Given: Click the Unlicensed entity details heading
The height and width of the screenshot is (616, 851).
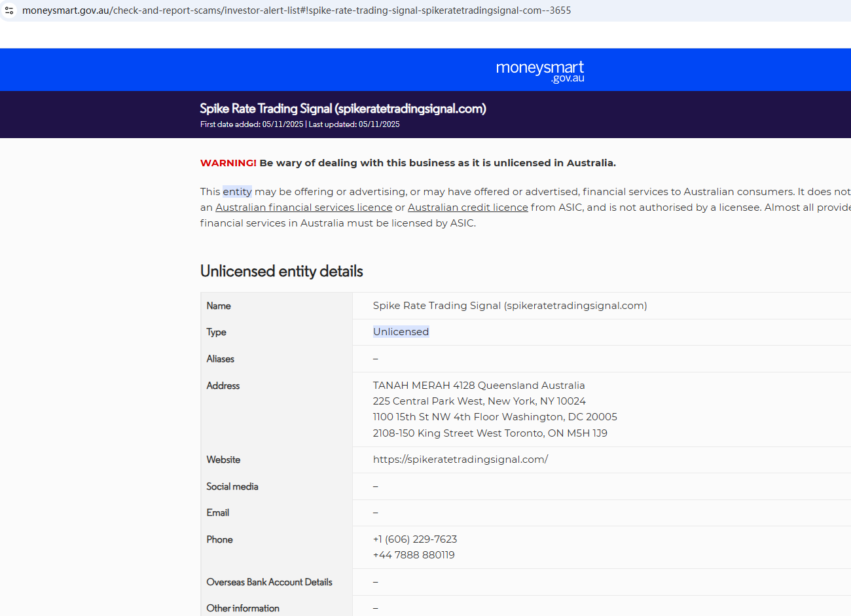Looking at the screenshot, I should pyautogui.click(x=281, y=271).
